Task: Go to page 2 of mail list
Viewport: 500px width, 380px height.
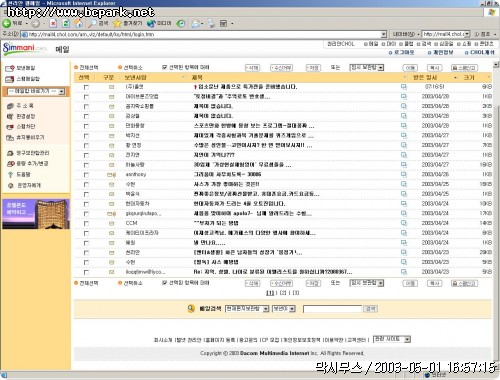Action: pos(283,293)
